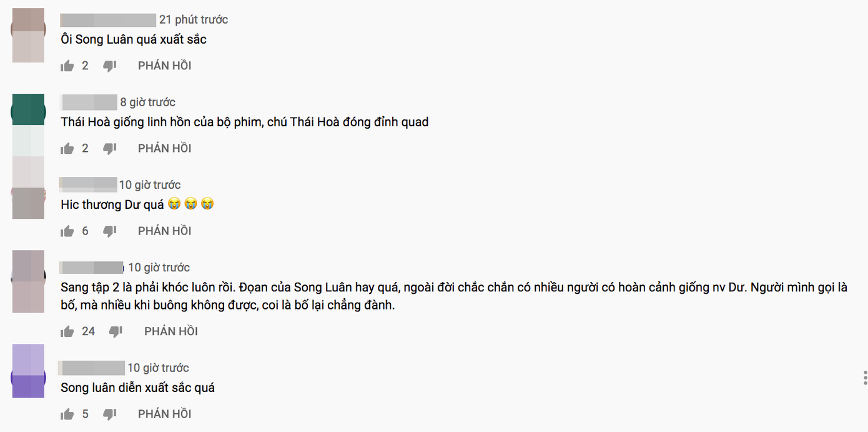The width and height of the screenshot is (868, 432).
Task: Like the "Sang tập 2" comment
Action: (x=67, y=331)
